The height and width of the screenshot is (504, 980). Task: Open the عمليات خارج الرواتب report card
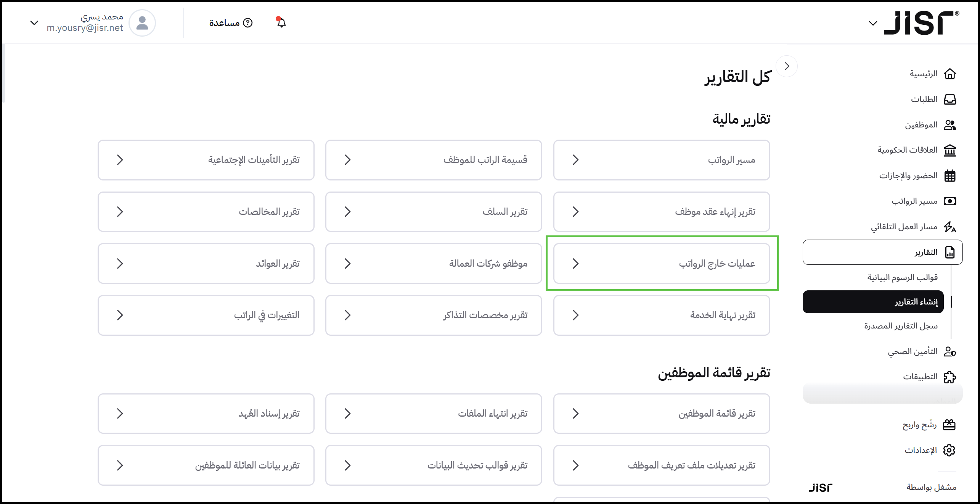pos(662,264)
